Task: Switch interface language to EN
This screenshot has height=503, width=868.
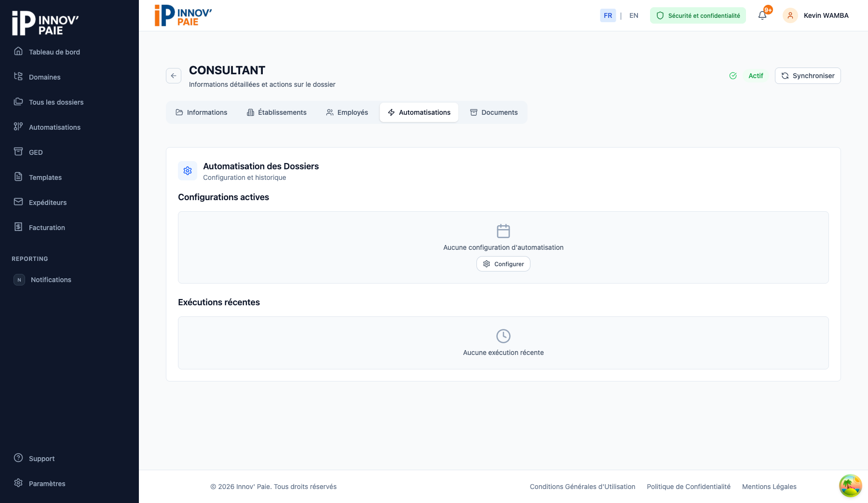Action: pos(634,15)
